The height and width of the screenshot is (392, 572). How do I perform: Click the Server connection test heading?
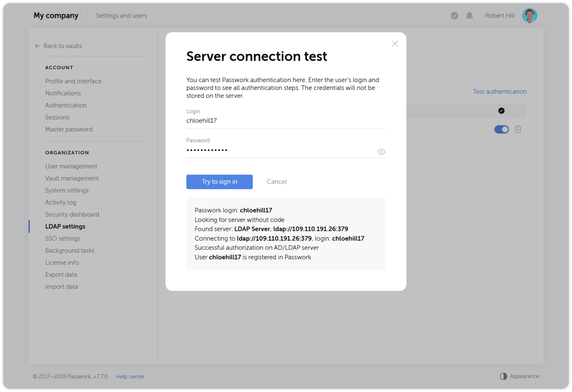[256, 57]
